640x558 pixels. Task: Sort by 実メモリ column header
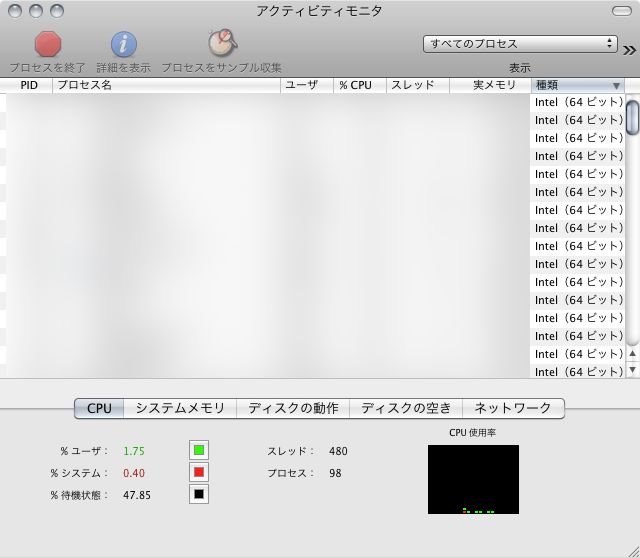pos(490,85)
